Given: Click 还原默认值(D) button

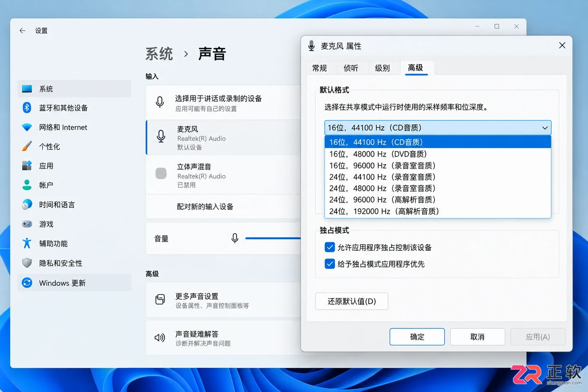Looking at the screenshot, I should (x=352, y=301).
